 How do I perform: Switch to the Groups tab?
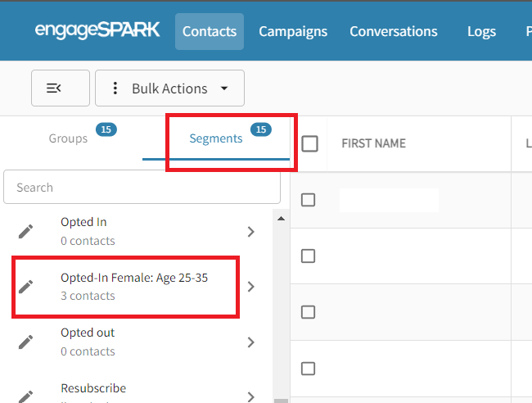point(68,138)
